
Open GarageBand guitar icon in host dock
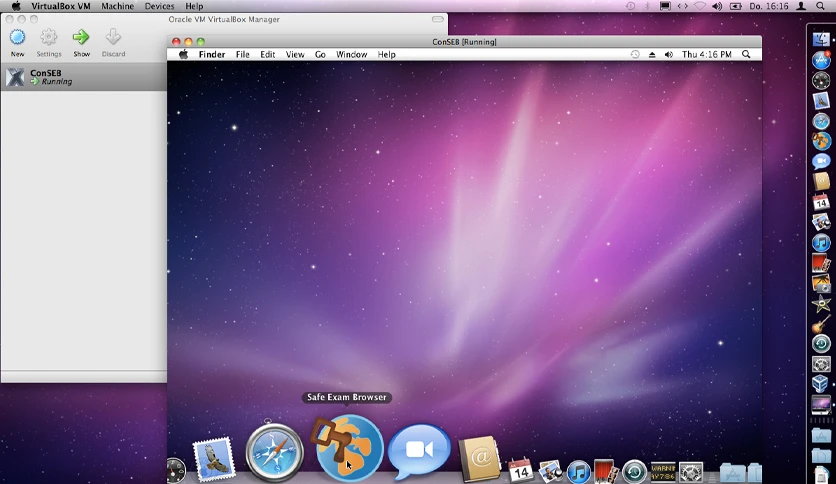821,324
